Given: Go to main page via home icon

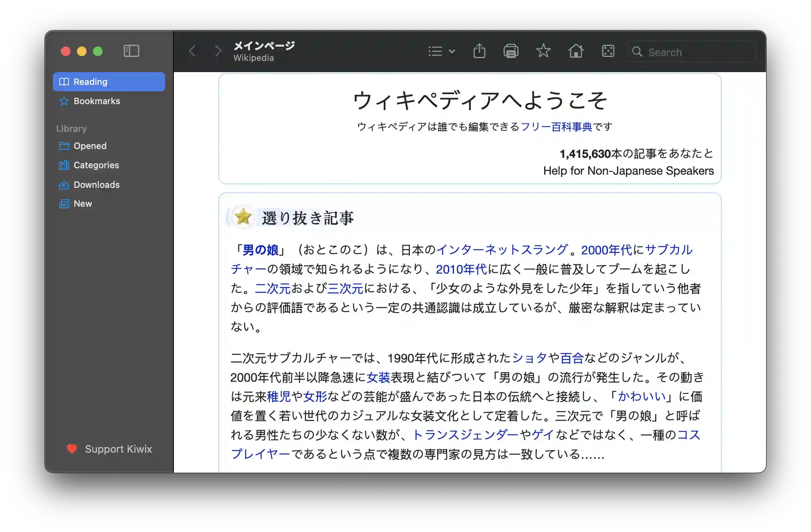Looking at the screenshot, I should coord(576,51).
